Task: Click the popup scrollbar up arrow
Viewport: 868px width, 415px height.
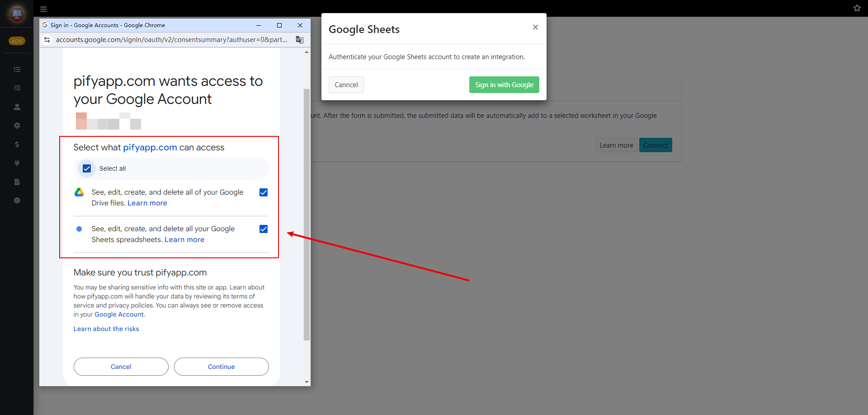Action: point(307,52)
